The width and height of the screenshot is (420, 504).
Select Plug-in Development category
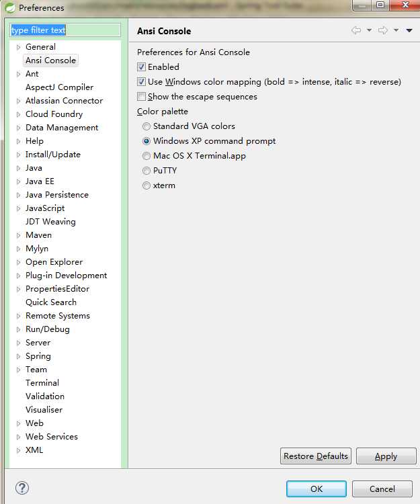point(67,276)
